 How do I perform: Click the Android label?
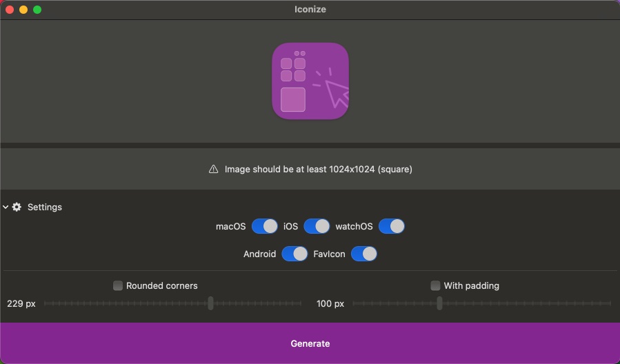[259, 254]
